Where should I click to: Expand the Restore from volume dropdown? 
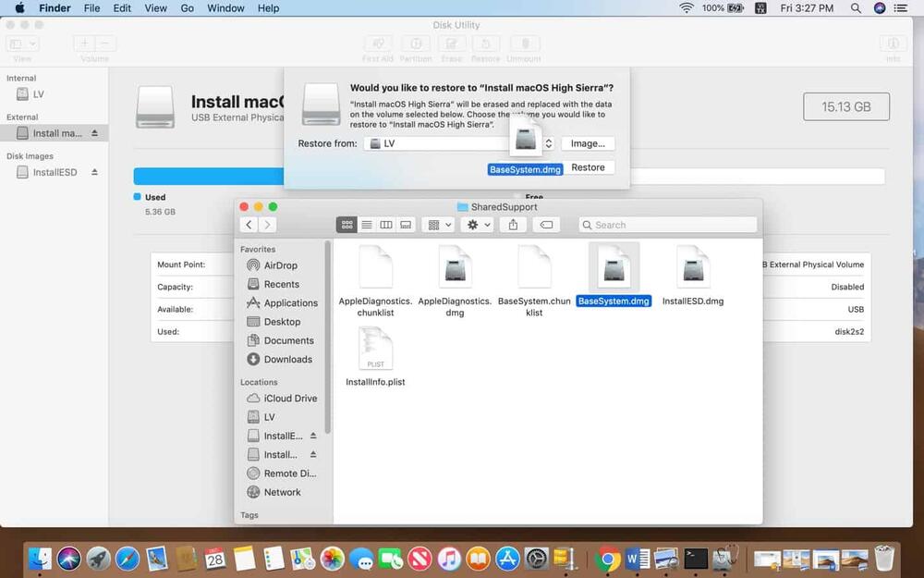pyautogui.click(x=548, y=143)
